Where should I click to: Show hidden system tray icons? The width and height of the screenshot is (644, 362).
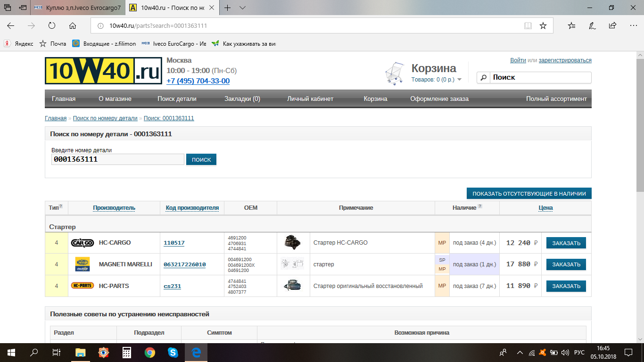520,352
